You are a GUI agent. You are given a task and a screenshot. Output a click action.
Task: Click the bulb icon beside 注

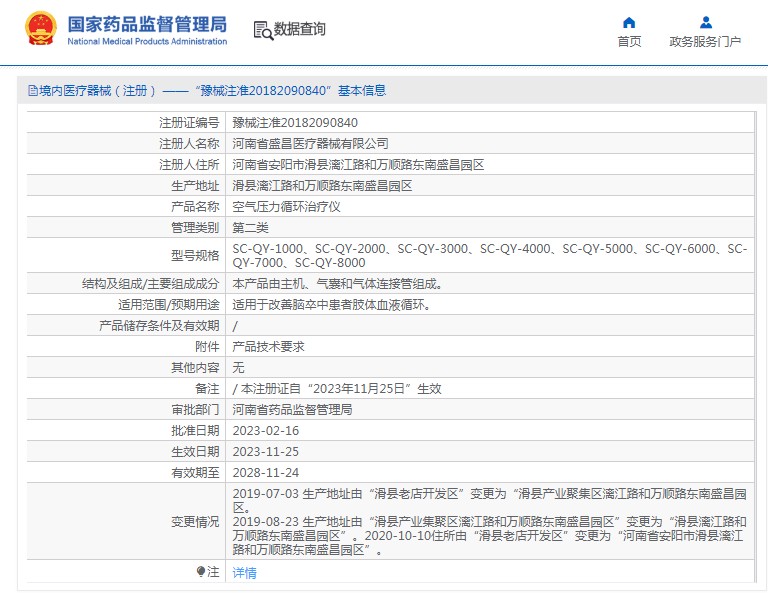pyautogui.click(x=201, y=572)
